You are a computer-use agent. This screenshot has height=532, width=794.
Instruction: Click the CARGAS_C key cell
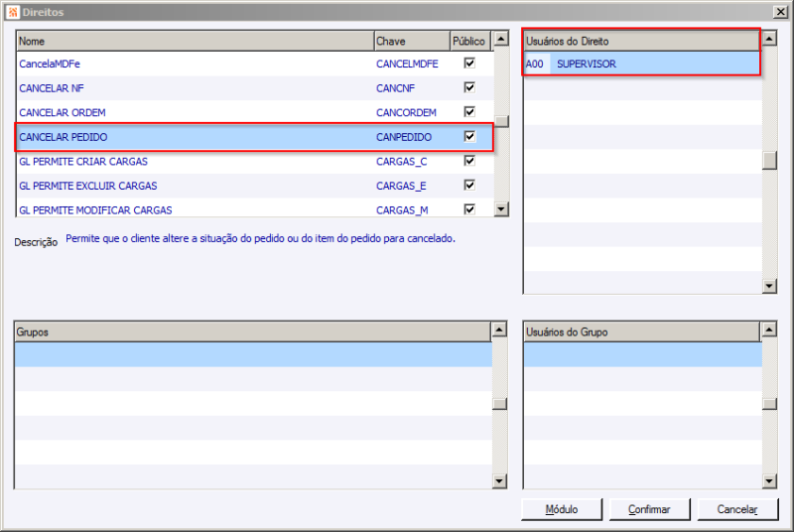click(402, 162)
